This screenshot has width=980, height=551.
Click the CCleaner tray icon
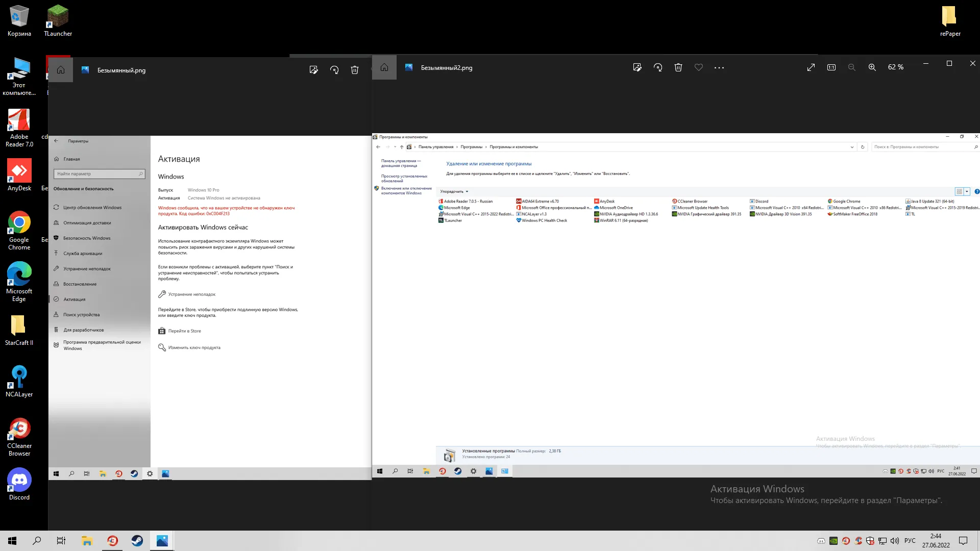859,541
